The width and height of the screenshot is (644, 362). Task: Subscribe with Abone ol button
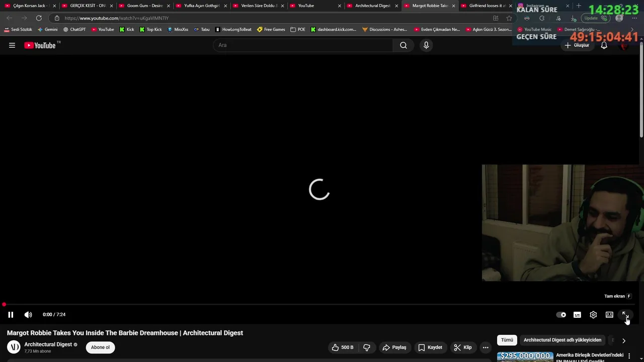100,347
